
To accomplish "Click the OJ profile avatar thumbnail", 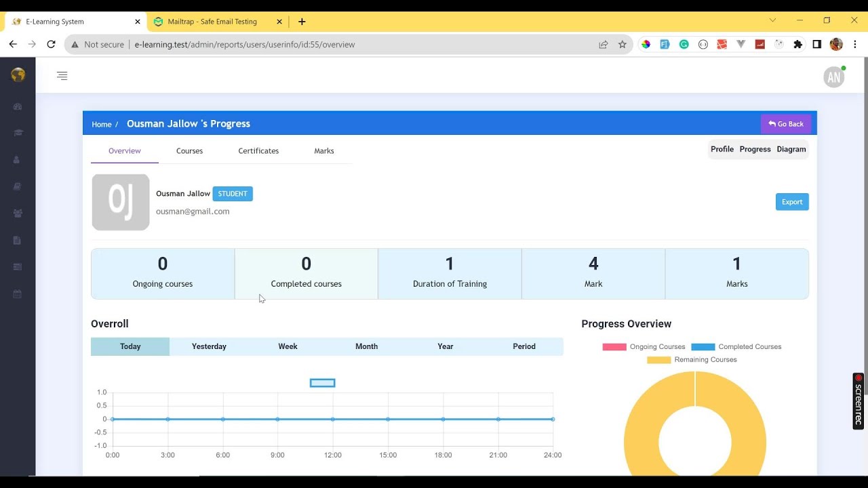I will pos(121,202).
